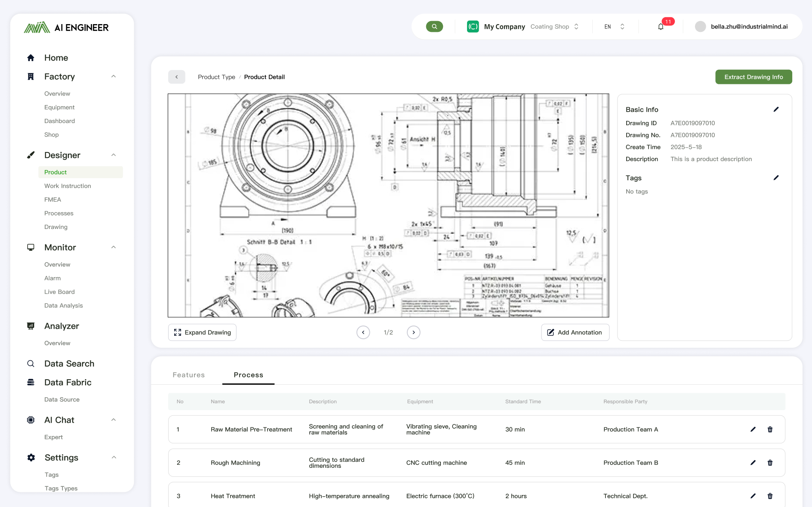Screen dimensions: 812x507
Task: Open Data Source menu item
Action: click(x=62, y=399)
